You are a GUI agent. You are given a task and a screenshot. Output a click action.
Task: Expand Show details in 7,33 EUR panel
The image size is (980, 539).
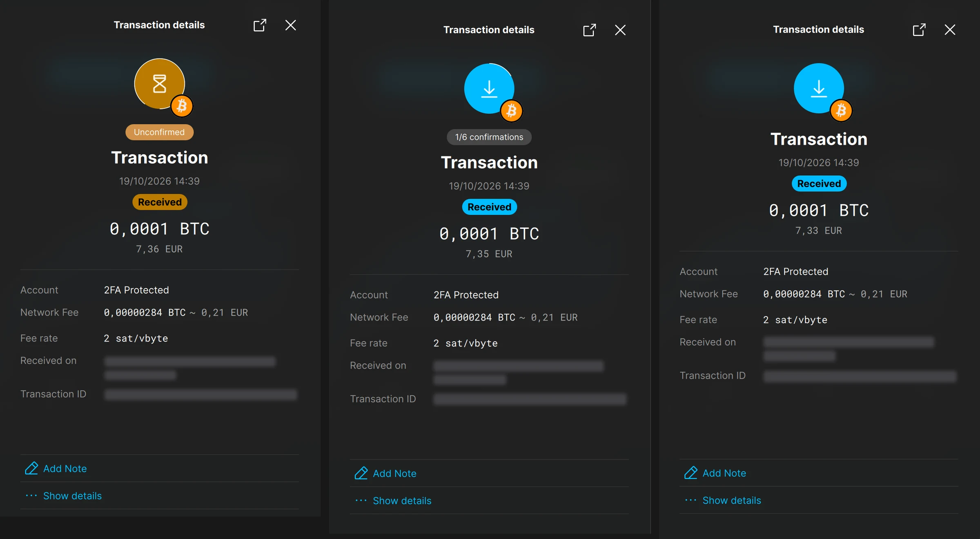(731, 501)
